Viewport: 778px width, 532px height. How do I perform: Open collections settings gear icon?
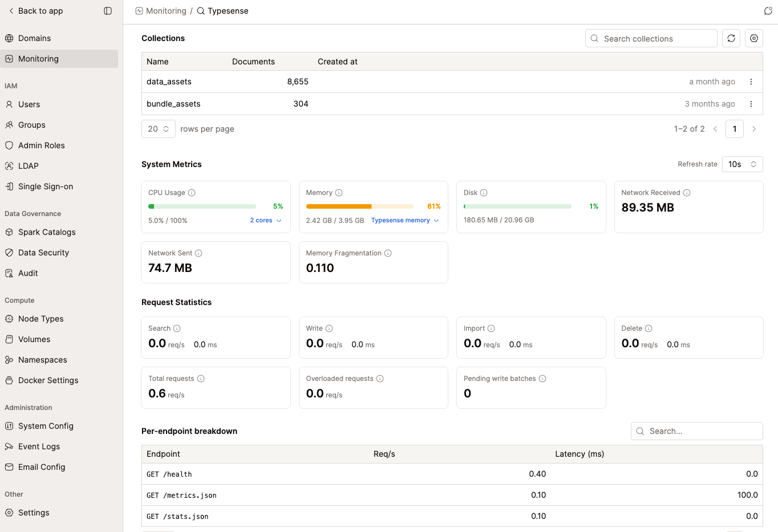[754, 38]
